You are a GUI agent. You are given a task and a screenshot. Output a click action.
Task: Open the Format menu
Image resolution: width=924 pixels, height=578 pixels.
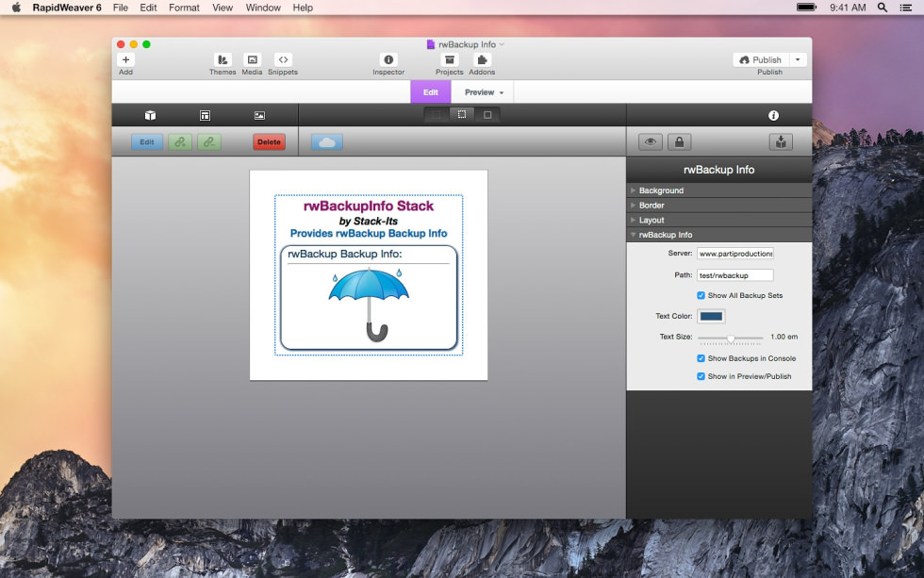tap(184, 8)
